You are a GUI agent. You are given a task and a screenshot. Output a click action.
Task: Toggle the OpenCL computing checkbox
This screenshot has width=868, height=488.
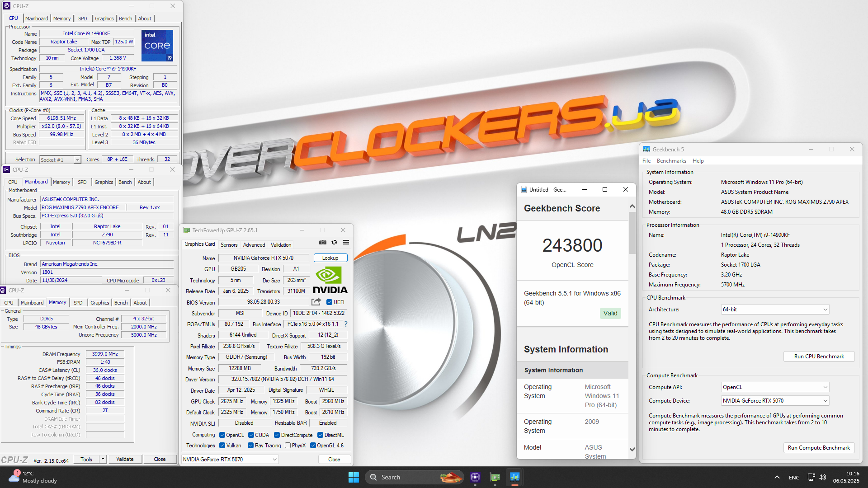222,435
